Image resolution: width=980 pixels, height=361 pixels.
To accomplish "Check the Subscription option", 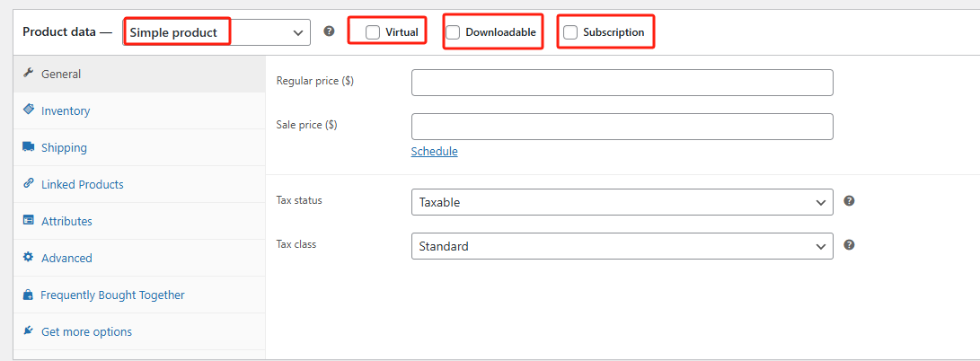I will tap(570, 32).
